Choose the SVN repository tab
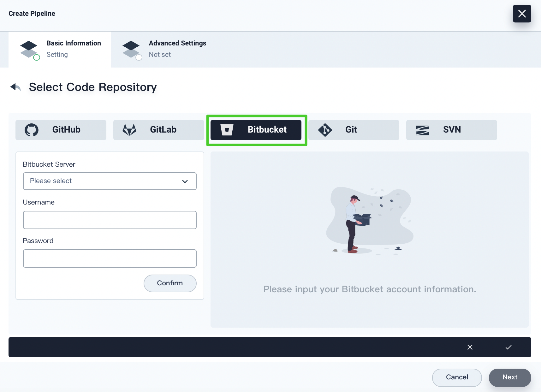The width and height of the screenshot is (541, 392). pos(451,130)
